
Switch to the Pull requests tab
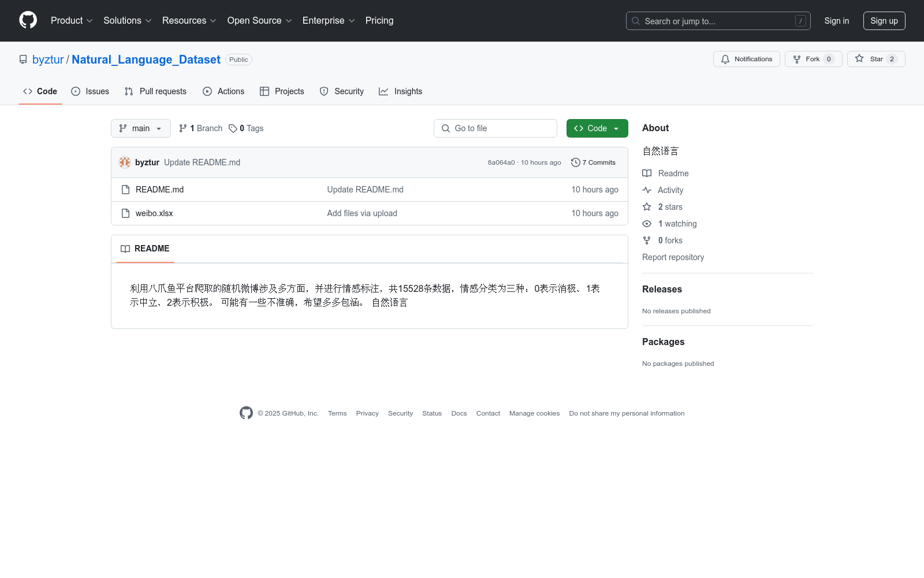click(155, 91)
